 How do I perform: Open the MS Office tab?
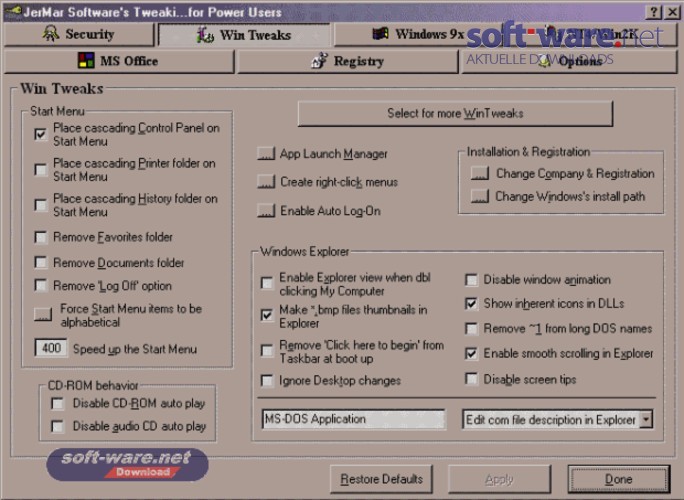pos(119,61)
